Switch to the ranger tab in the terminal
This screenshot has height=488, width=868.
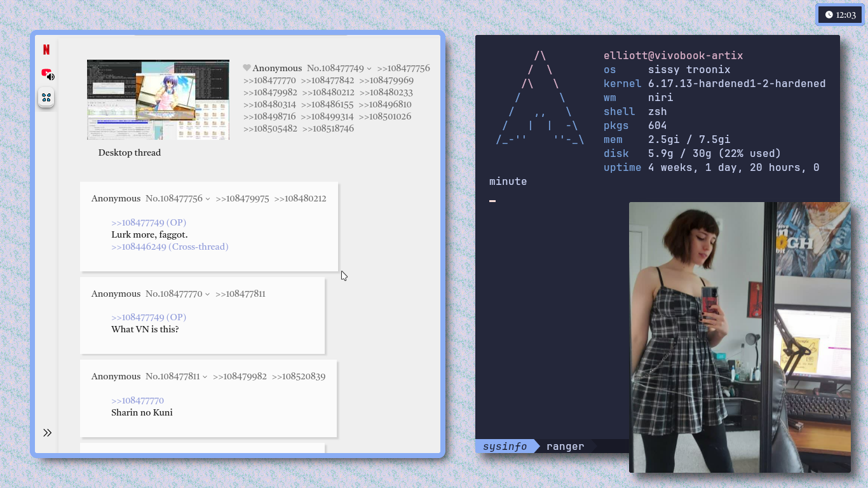pos(565,446)
